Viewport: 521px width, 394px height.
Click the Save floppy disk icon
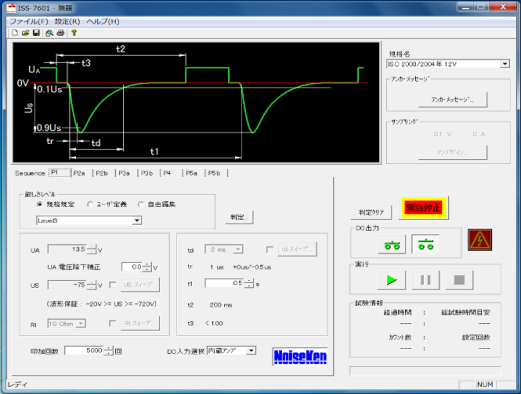[x=36, y=33]
